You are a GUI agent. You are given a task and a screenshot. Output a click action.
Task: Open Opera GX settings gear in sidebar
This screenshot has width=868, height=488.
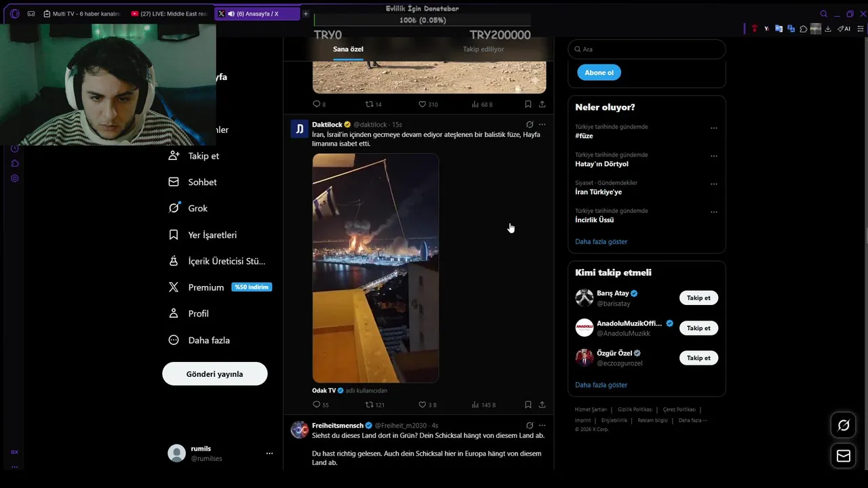point(15,178)
